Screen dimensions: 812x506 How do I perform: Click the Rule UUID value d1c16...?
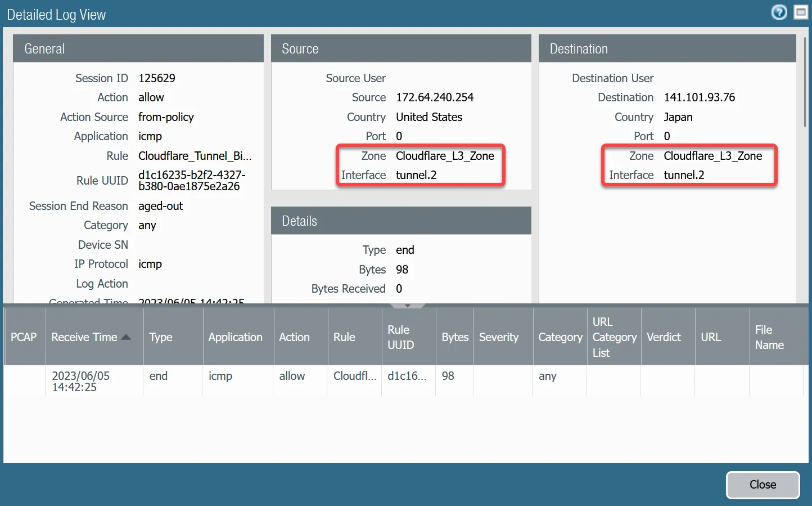408,376
